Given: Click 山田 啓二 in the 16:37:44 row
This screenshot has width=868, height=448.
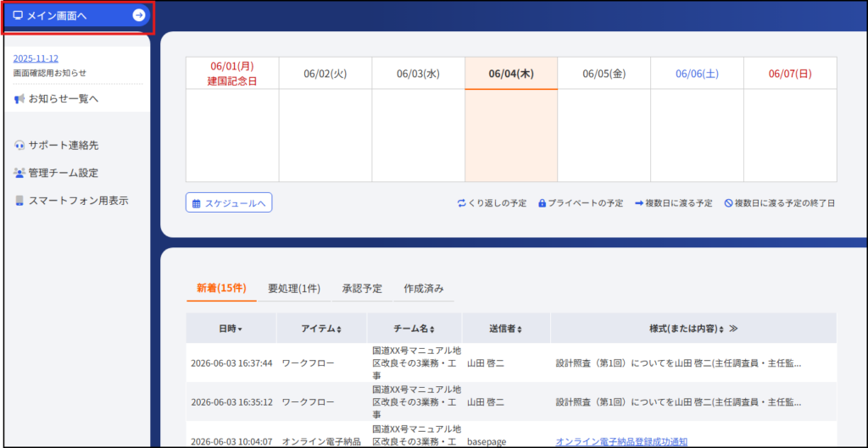Looking at the screenshot, I should coord(486,362).
